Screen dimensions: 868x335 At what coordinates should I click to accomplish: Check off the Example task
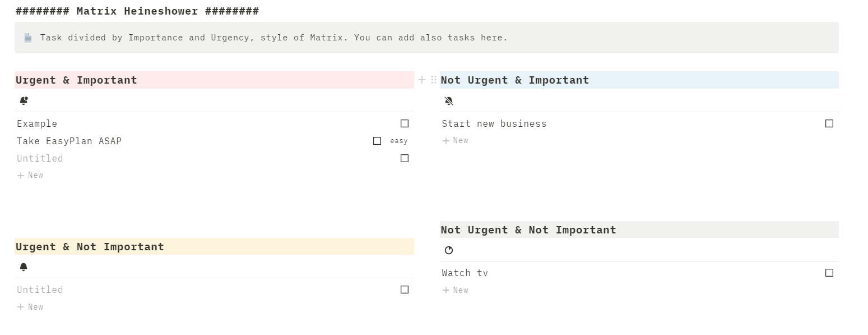[x=405, y=123]
